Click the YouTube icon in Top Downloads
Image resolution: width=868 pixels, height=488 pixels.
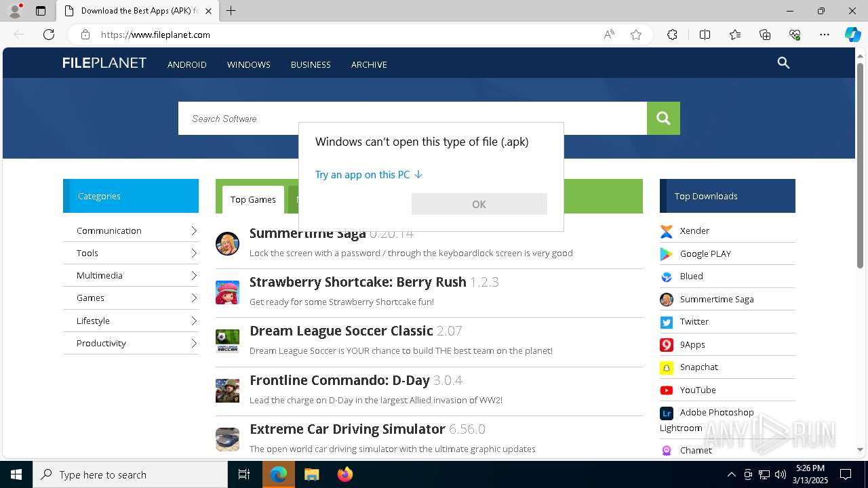(667, 390)
